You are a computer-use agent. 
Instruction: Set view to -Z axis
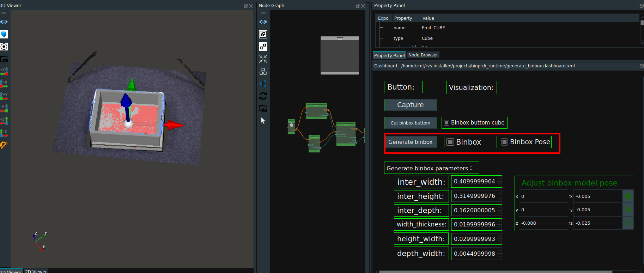[x=4, y=133]
